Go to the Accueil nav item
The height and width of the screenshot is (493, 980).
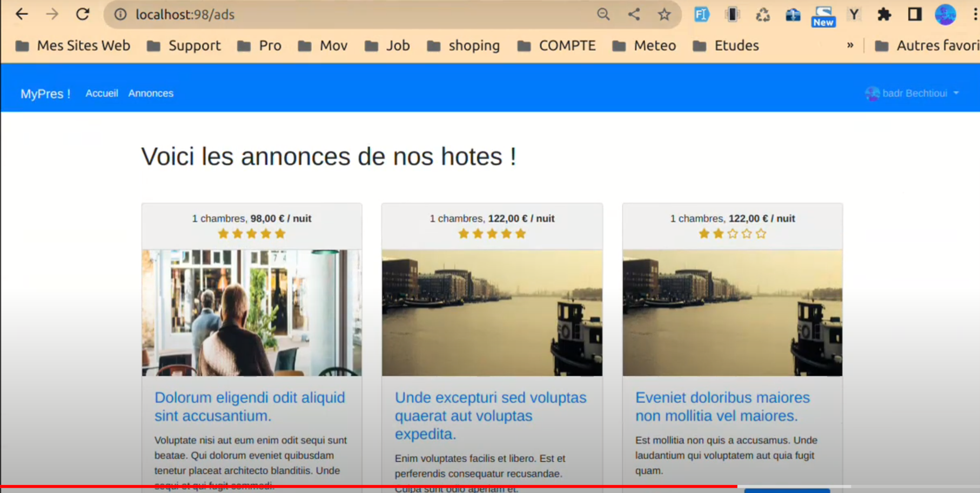[102, 93]
